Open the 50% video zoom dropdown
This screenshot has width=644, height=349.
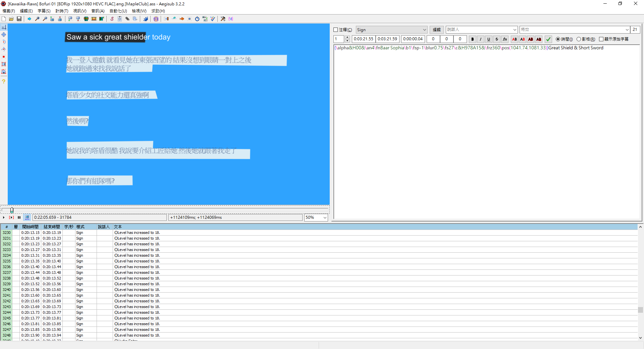(x=316, y=217)
